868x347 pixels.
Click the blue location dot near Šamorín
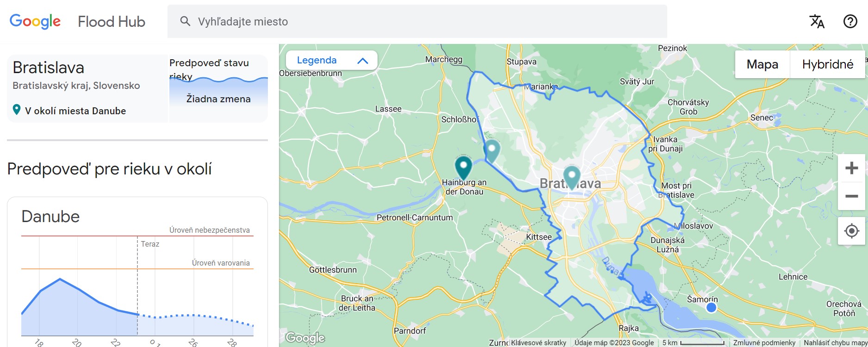coord(712,307)
